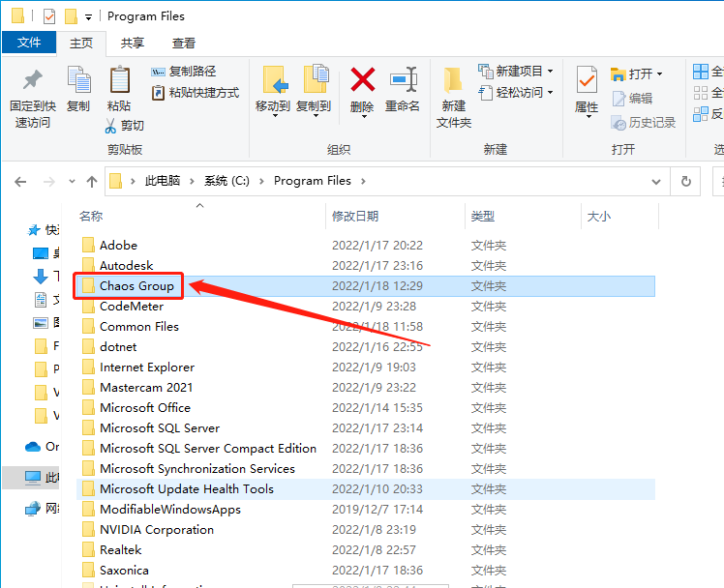
Task: Refresh the current folder view
Action: pos(686,181)
